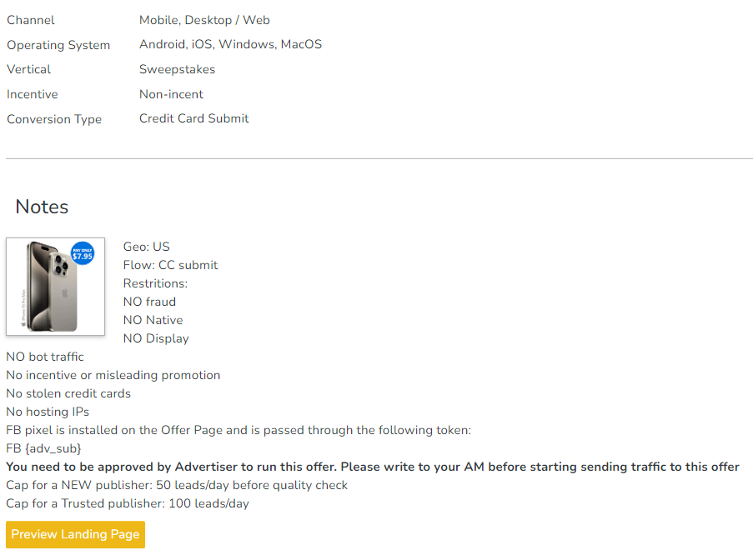This screenshot has width=753, height=560.
Task: Select the No stolen credit cards line
Action: click(x=68, y=393)
